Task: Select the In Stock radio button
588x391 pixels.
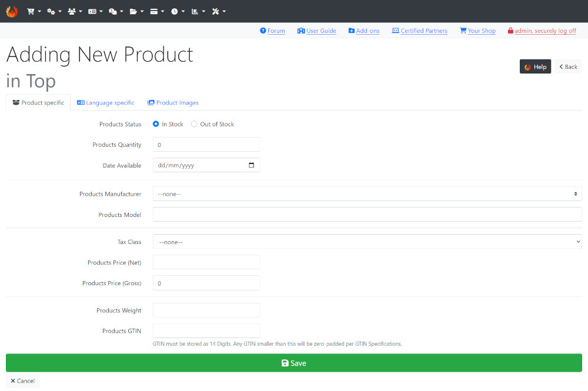Action: tap(156, 124)
